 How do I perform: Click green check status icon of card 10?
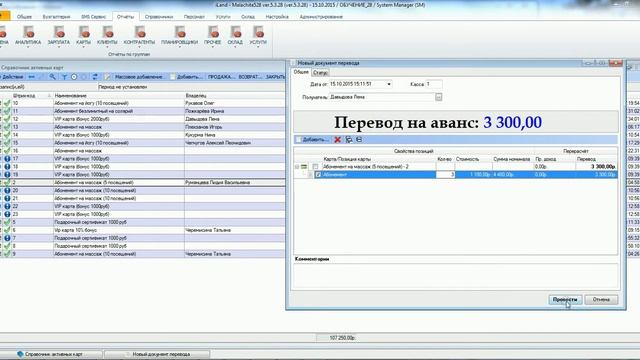[7, 103]
